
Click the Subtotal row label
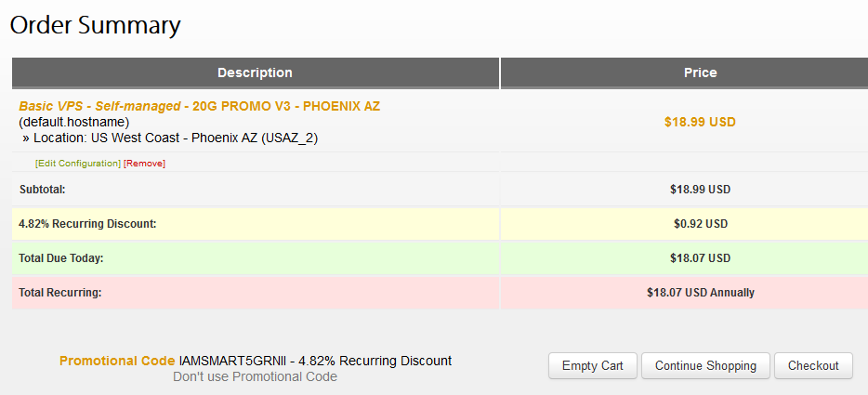(43, 190)
